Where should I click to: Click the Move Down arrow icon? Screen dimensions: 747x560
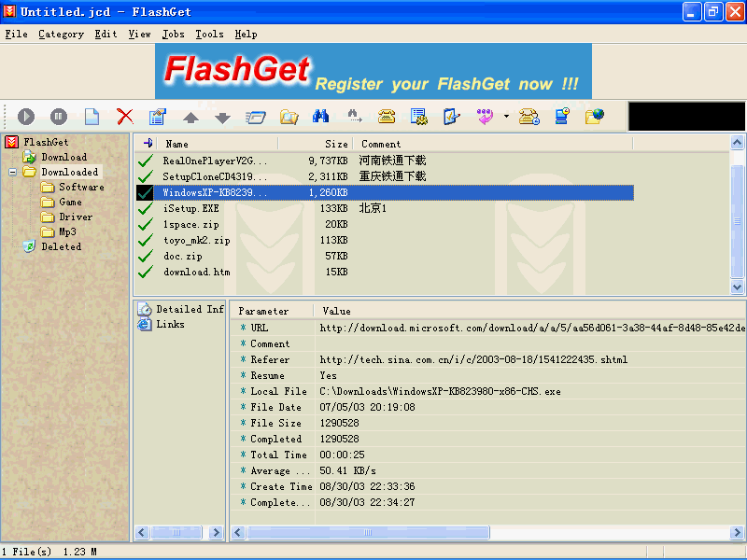tap(222, 118)
